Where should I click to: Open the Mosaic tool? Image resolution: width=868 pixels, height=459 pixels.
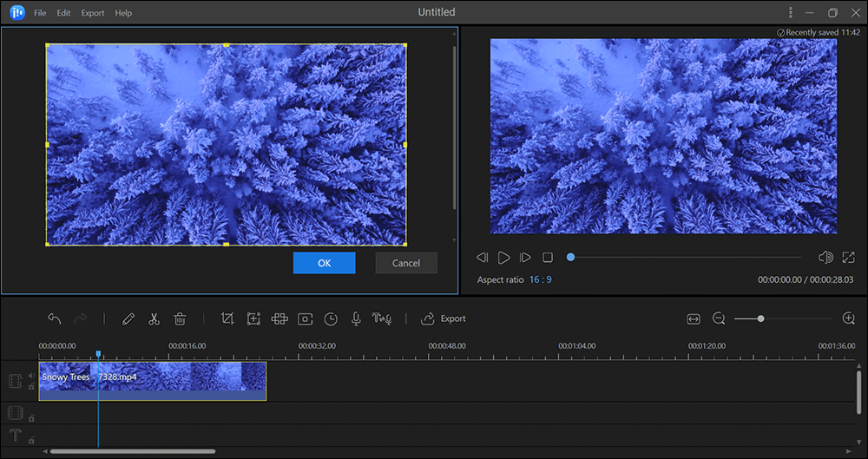pos(279,319)
